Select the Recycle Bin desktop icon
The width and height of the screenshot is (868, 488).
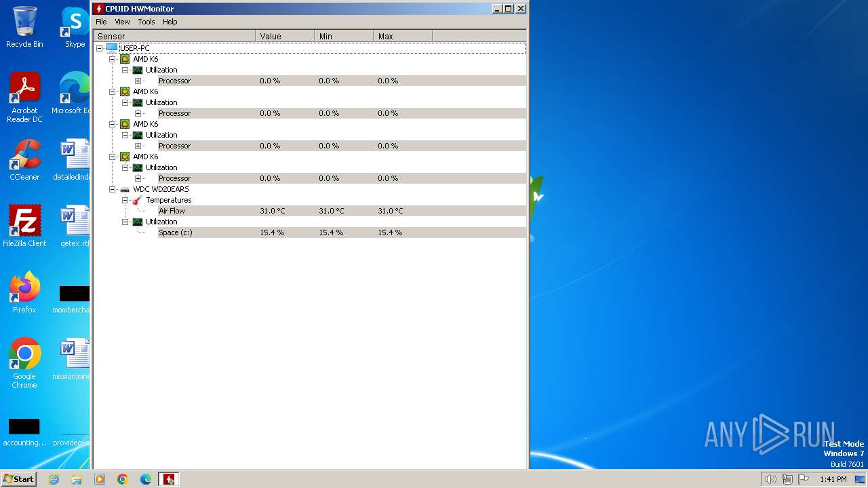point(24,27)
